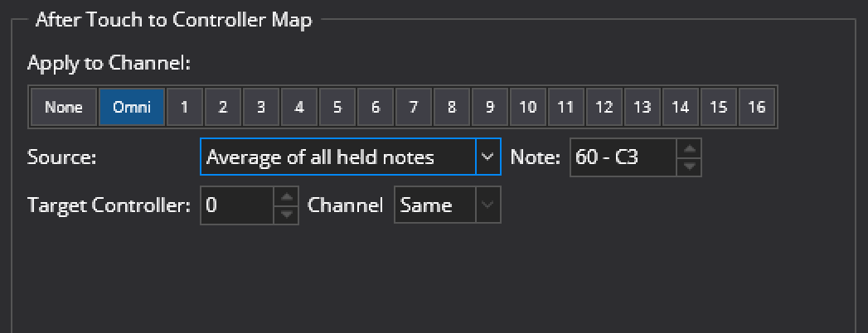Screen dimensions: 868x333
Task: Select channel 9 button
Action: tap(489, 108)
